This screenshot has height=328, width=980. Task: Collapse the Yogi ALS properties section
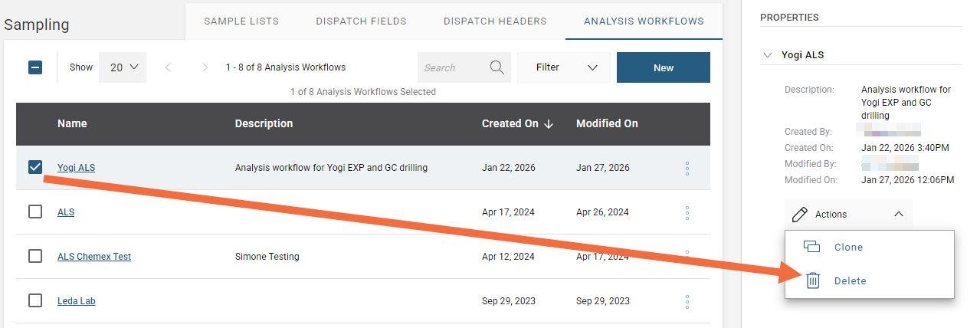(x=769, y=55)
